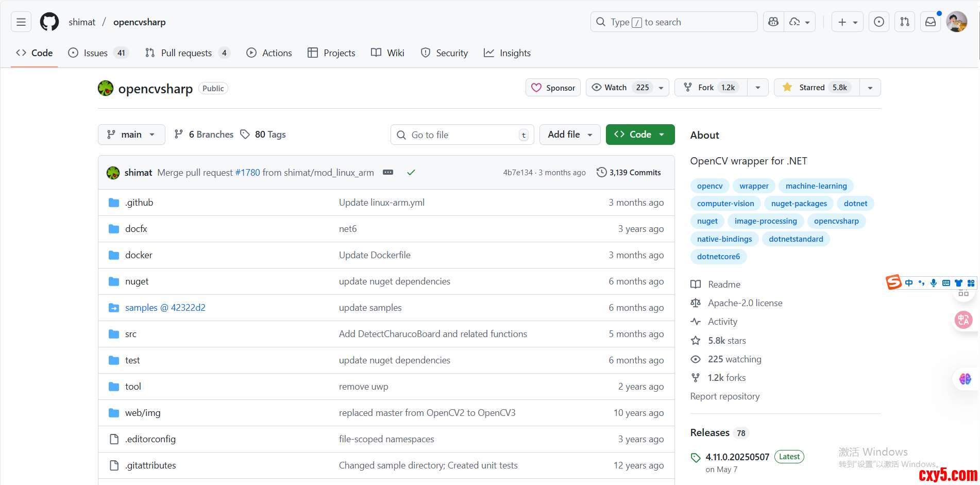Expand the commit message ellipsis

pyautogui.click(x=388, y=173)
